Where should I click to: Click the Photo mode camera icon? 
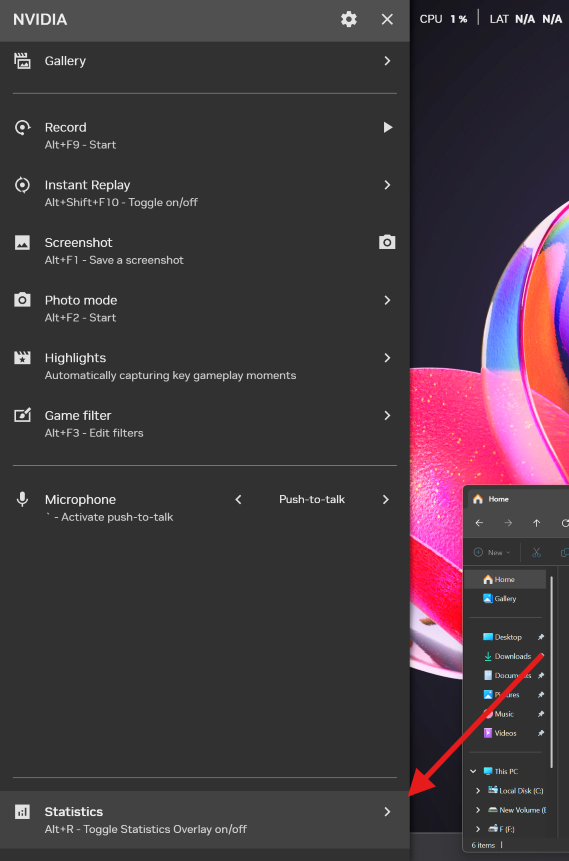(22, 300)
